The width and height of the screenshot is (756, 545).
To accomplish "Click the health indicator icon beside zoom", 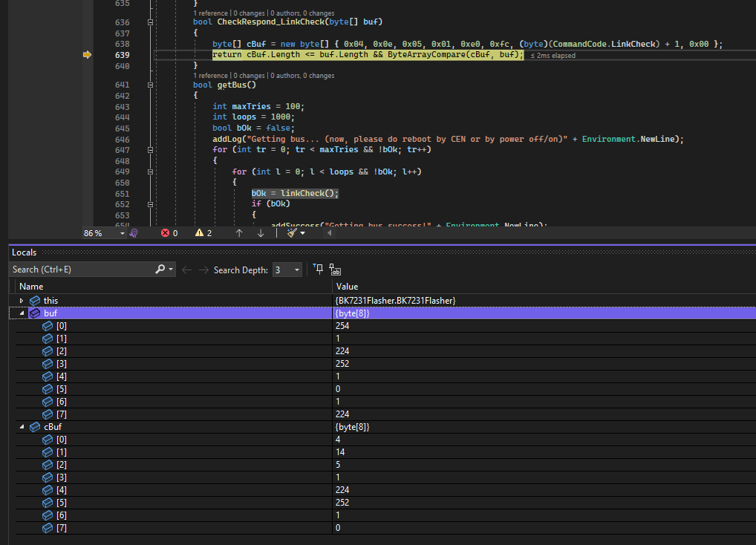I will coord(134,233).
